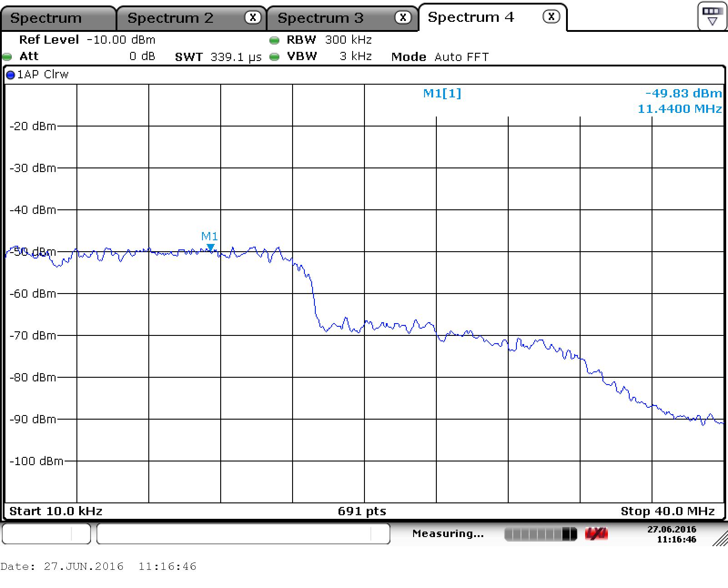728x588 pixels.
Task: Switch to the first Spectrum tab
Action: tap(46, 18)
